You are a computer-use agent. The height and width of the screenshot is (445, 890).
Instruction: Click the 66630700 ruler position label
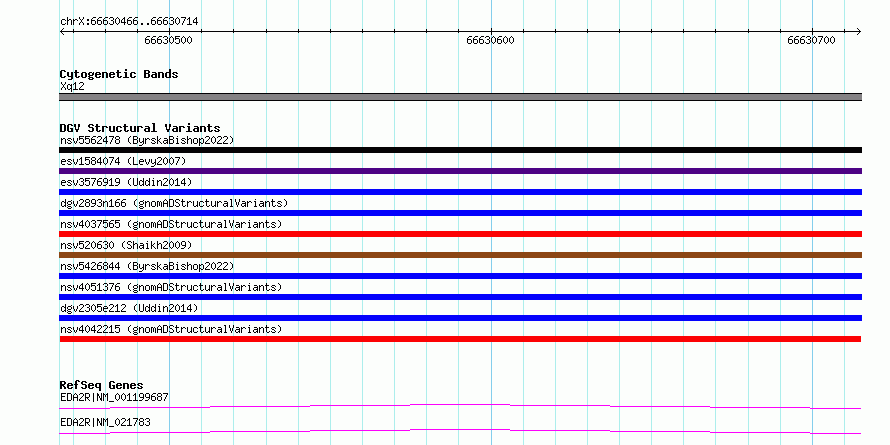coord(812,41)
